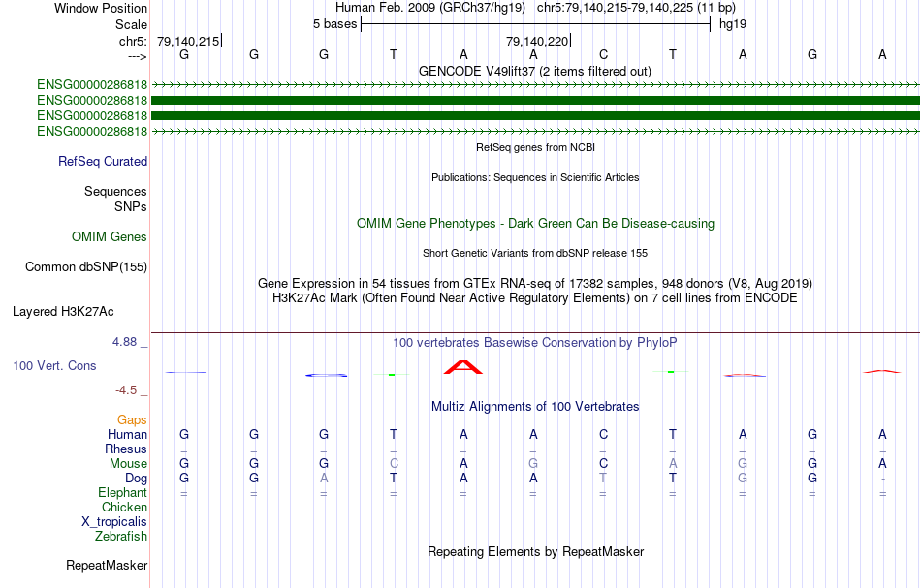The height and width of the screenshot is (588, 921).
Task: Click 100 vertebrates Basewise Conservation by PhyloP title
Action: (535, 342)
